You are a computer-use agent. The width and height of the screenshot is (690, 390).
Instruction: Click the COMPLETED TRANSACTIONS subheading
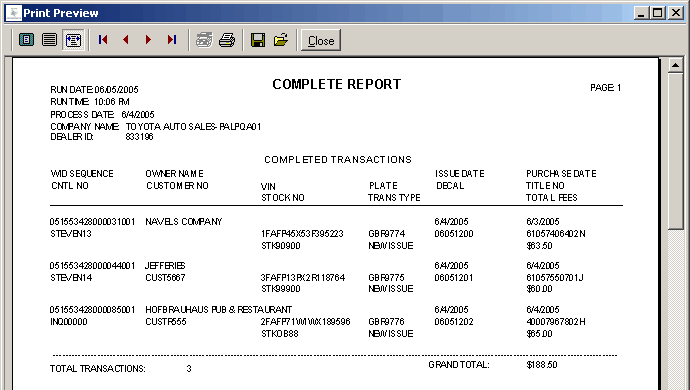tap(338, 159)
